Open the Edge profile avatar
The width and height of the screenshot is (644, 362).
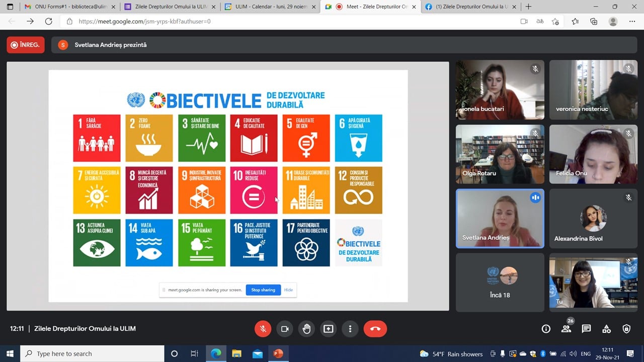point(613,22)
